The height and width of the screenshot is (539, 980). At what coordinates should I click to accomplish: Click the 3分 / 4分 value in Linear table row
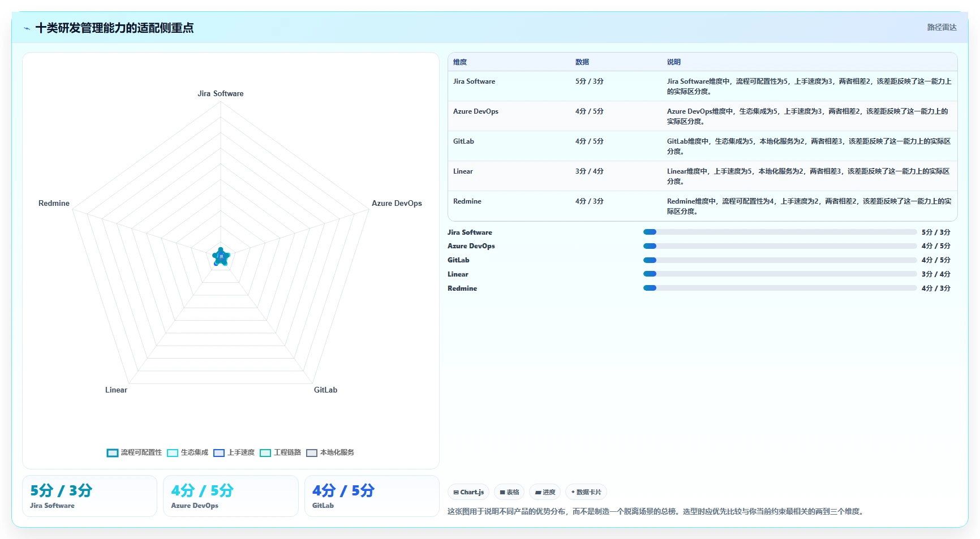click(590, 171)
